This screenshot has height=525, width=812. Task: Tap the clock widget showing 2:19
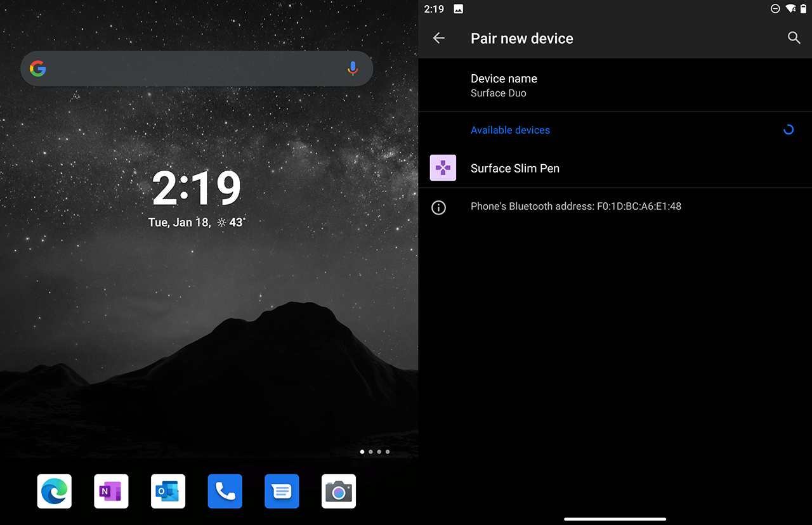(x=197, y=188)
